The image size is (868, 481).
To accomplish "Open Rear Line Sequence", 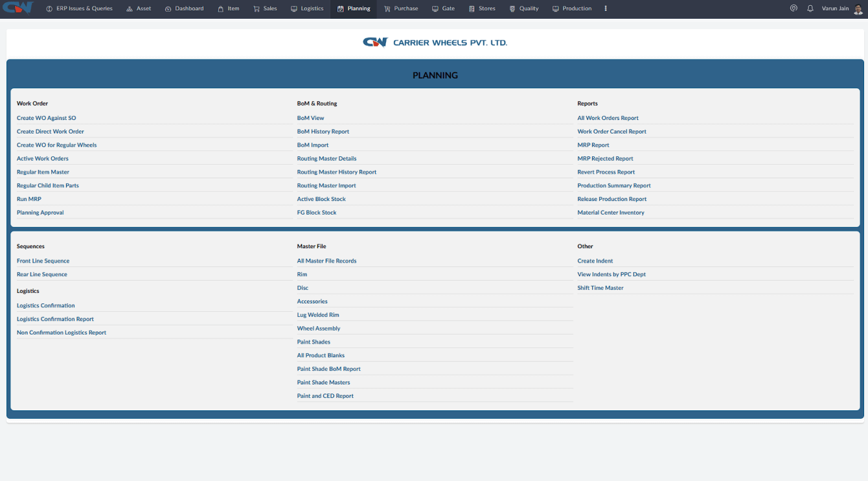I will coord(42,275).
